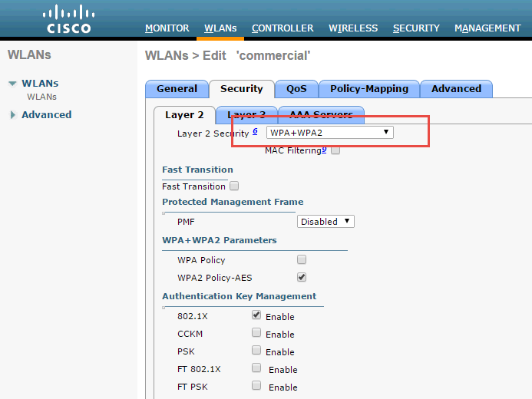The height and width of the screenshot is (399, 532).
Task: Open the Layer 2 Security dropdown
Action: pos(330,133)
